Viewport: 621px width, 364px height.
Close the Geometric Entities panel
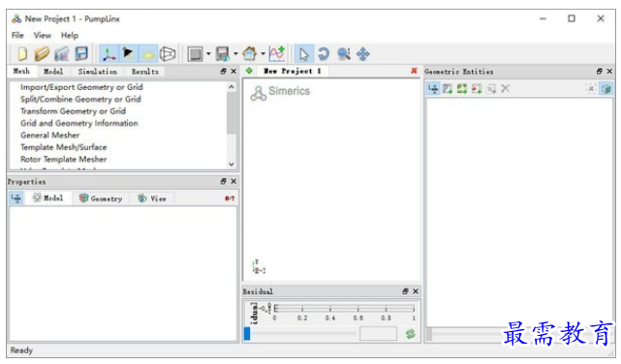(x=609, y=72)
